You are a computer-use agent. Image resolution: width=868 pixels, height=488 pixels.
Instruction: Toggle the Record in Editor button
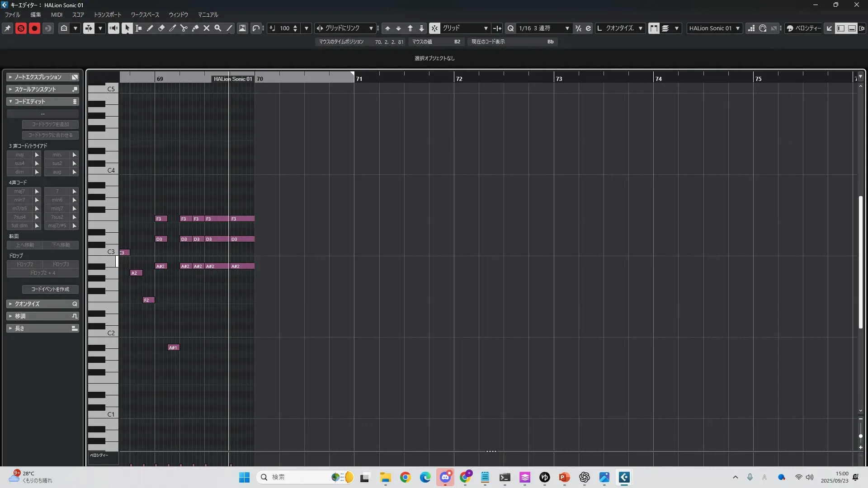click(x=34, y=28)
